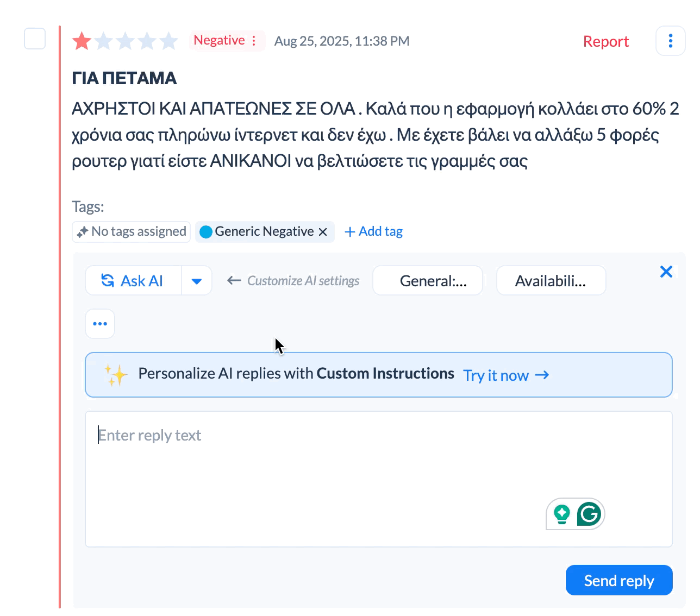Click the third grey rating star
Screen dimensions: 700x616
pyautogui.click(x=126, y=41)
